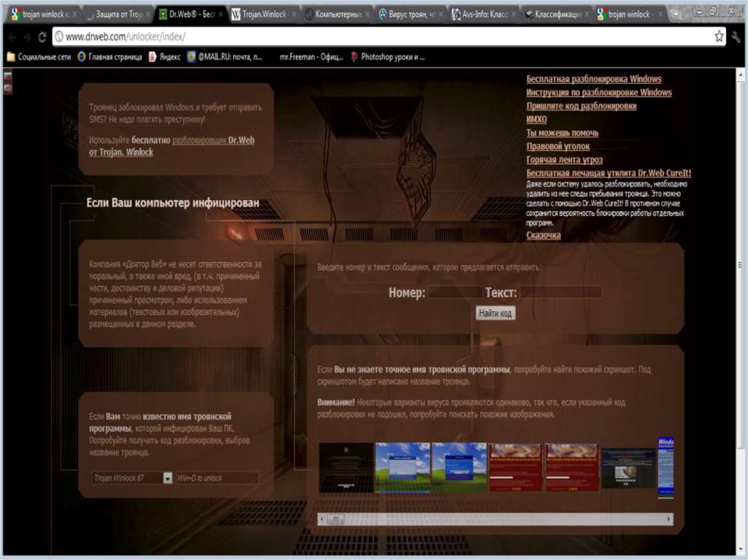Go back to the previous page

click(x=12, y=37)
